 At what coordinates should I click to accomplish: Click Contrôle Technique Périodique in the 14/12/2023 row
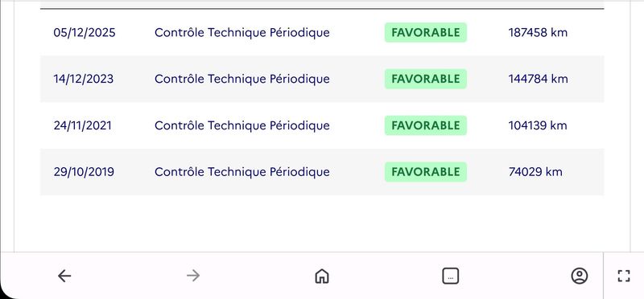tap(242, 79)
